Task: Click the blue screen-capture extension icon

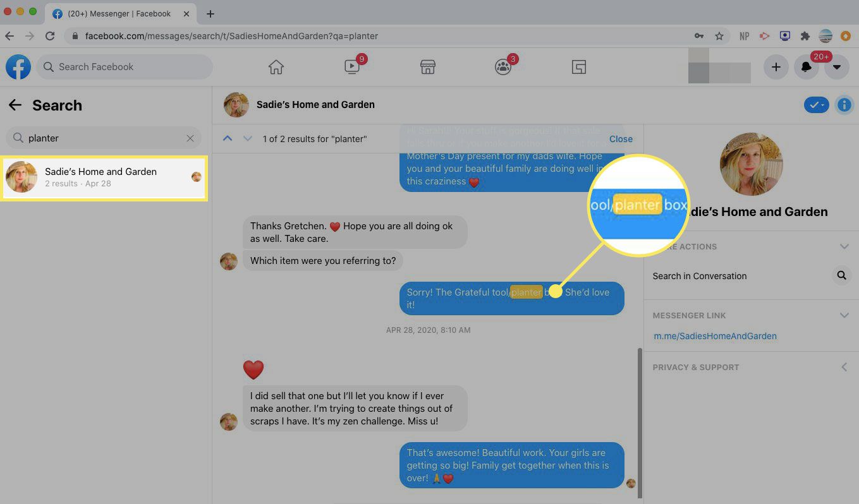Action: (x=784, y=36)
